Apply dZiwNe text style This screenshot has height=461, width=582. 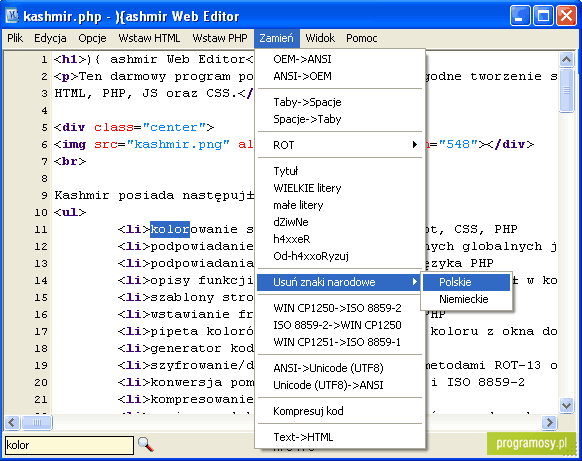340,222
